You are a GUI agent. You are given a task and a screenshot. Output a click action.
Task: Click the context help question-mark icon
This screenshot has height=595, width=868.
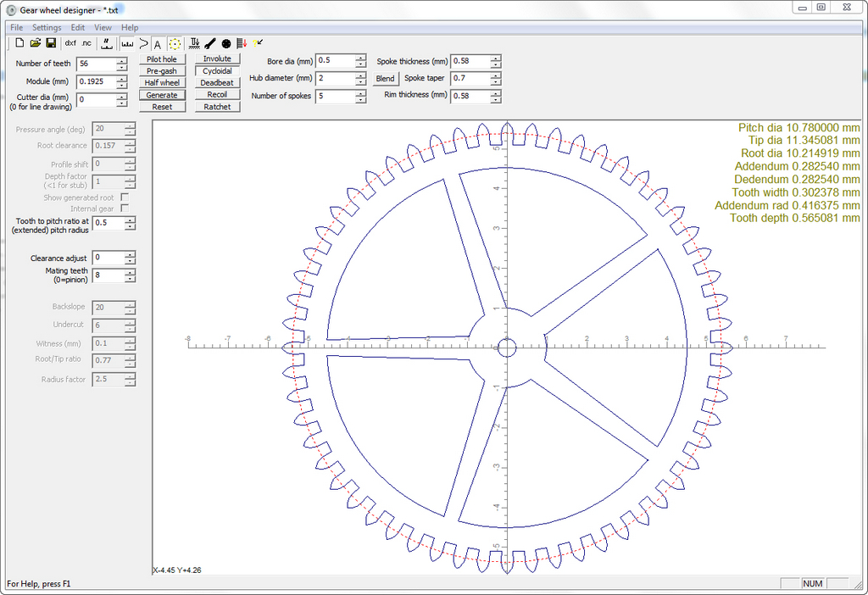pyautogui.click(x=258, y=42)
